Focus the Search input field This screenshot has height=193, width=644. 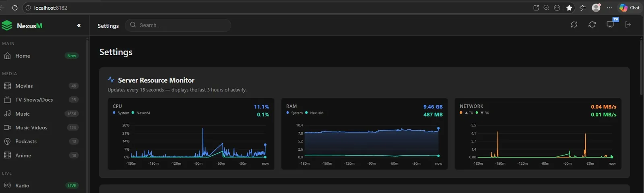178,25
